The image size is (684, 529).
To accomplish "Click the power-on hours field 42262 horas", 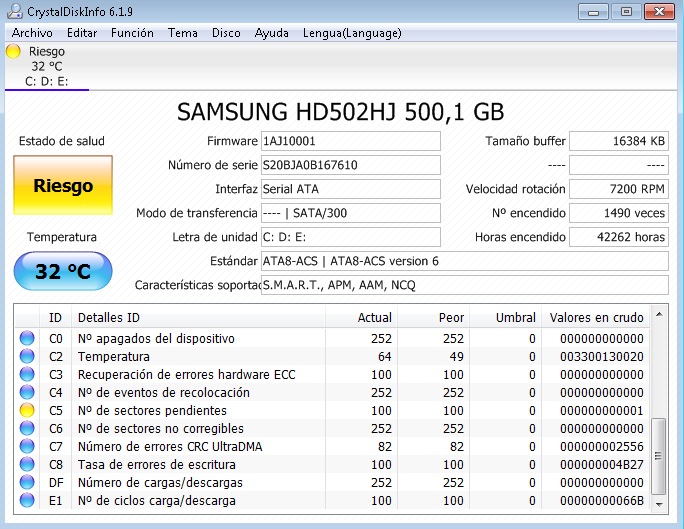I will click(x=619, y=237).
